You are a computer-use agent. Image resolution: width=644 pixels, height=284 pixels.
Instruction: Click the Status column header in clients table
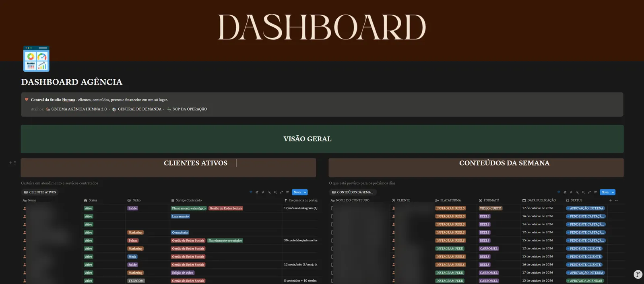coord(91,200)
